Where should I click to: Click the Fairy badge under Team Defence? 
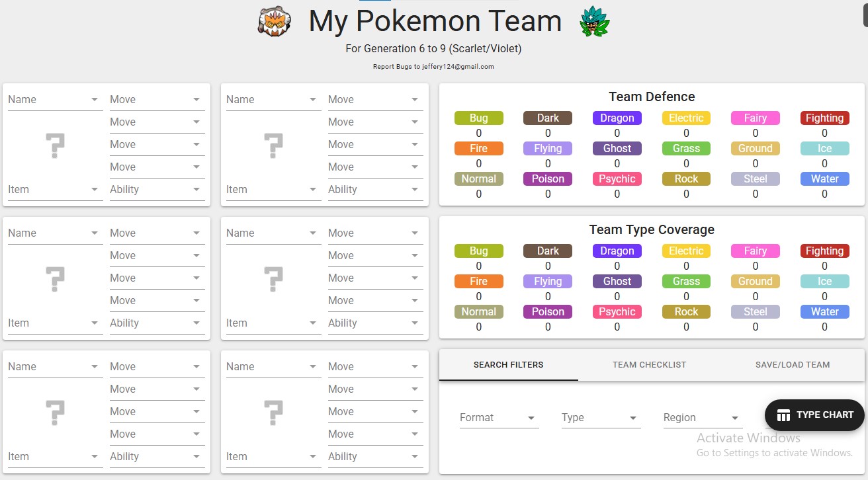(x=756, y=118)
